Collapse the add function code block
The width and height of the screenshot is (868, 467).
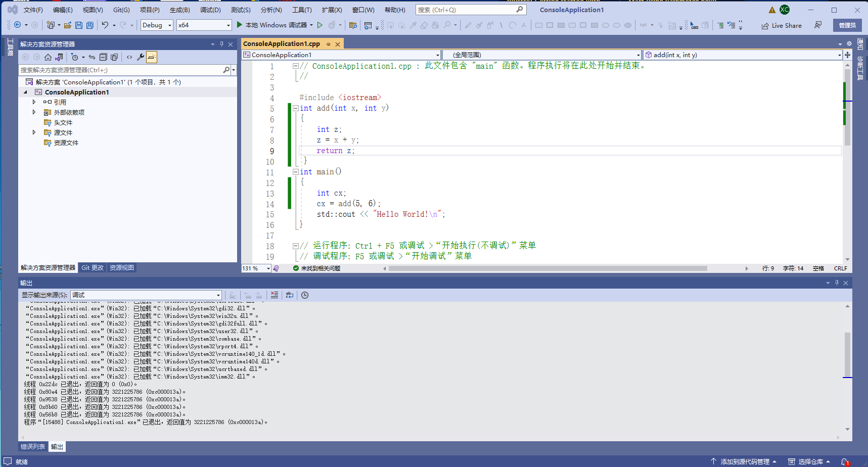(x=295, y=108)
